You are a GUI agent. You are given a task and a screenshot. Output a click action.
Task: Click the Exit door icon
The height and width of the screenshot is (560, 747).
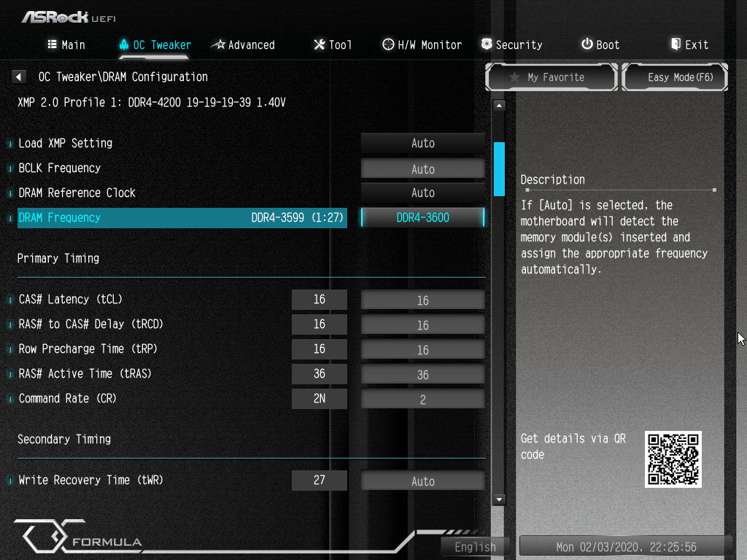[x=676, y=44]
